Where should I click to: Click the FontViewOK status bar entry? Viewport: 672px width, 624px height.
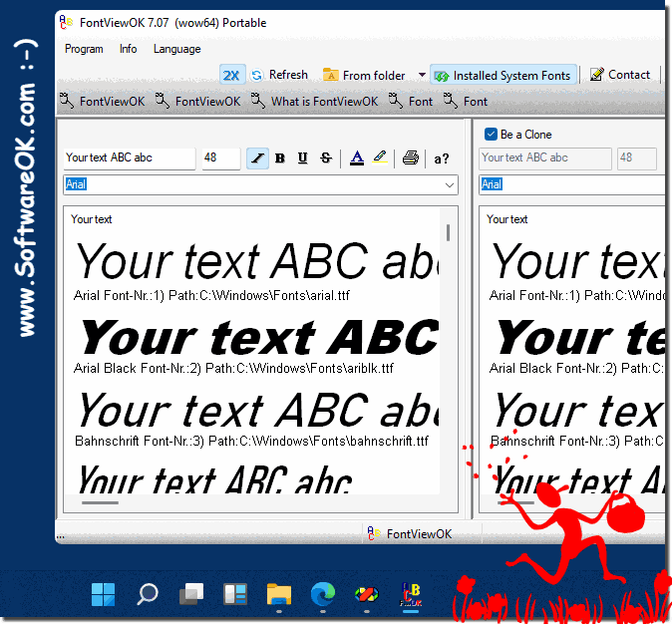click(x=410, y=534)
